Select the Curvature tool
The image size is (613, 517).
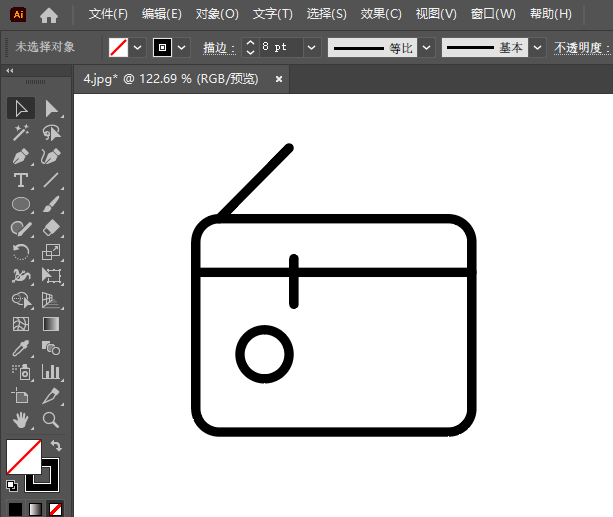[51, 156]
